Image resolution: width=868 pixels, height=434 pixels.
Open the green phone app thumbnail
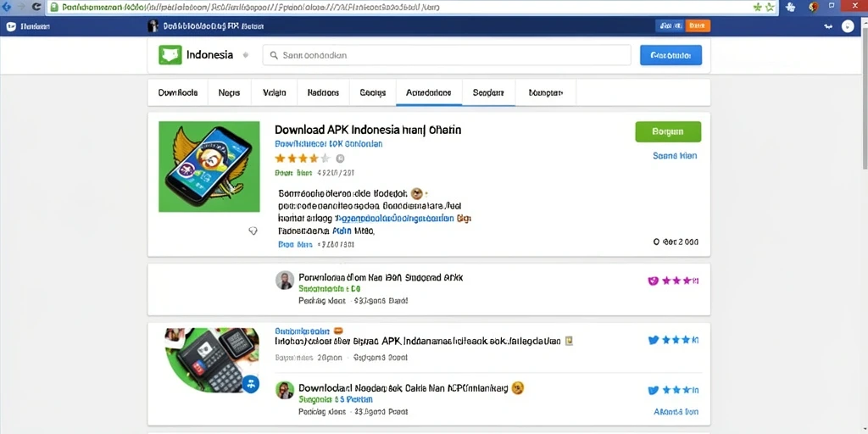tap(209, 167)
